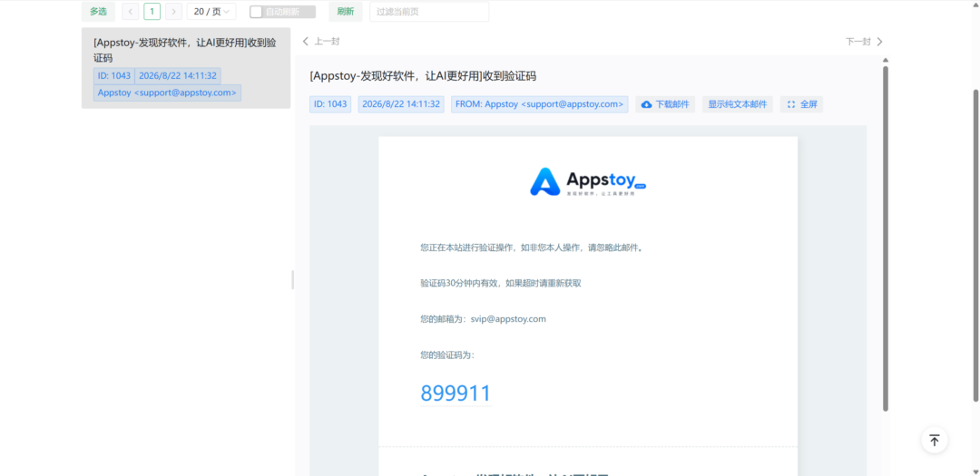Click the pane splitter handle between list and detail
The image size is (980, 476).
[292, 280]
